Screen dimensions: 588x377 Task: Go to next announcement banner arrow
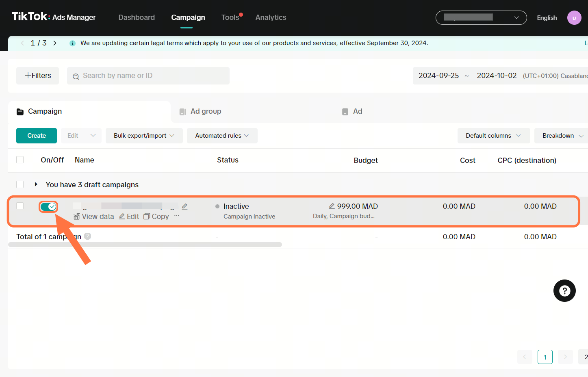[x=55, y=43]
